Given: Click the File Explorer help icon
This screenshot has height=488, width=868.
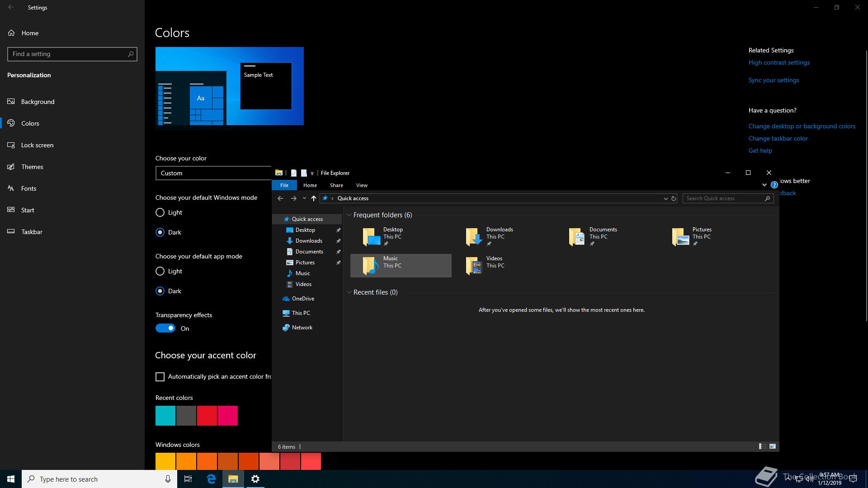Looking at the screenshot, I should [774, 185].
